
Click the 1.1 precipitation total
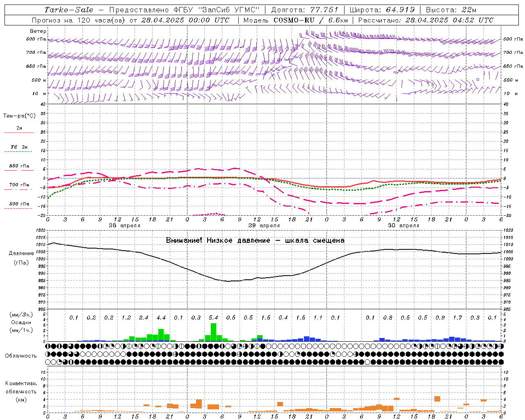click(x=318, y=317)
